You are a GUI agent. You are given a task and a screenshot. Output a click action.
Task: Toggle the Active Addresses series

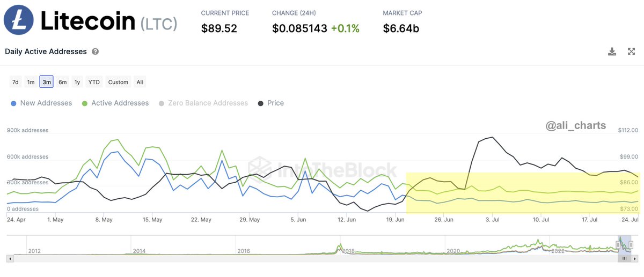115,103
